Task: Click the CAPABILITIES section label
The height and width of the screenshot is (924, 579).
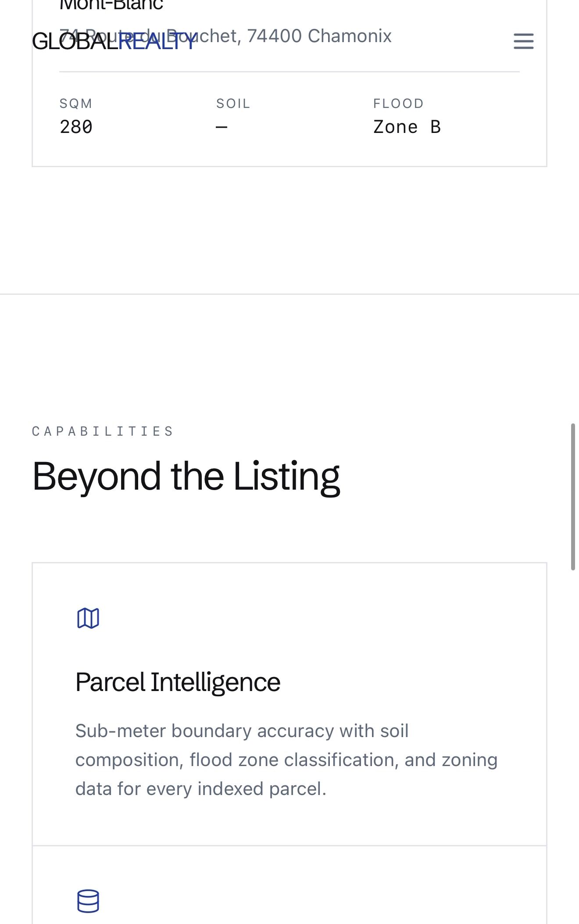Action: pos(103,431)
